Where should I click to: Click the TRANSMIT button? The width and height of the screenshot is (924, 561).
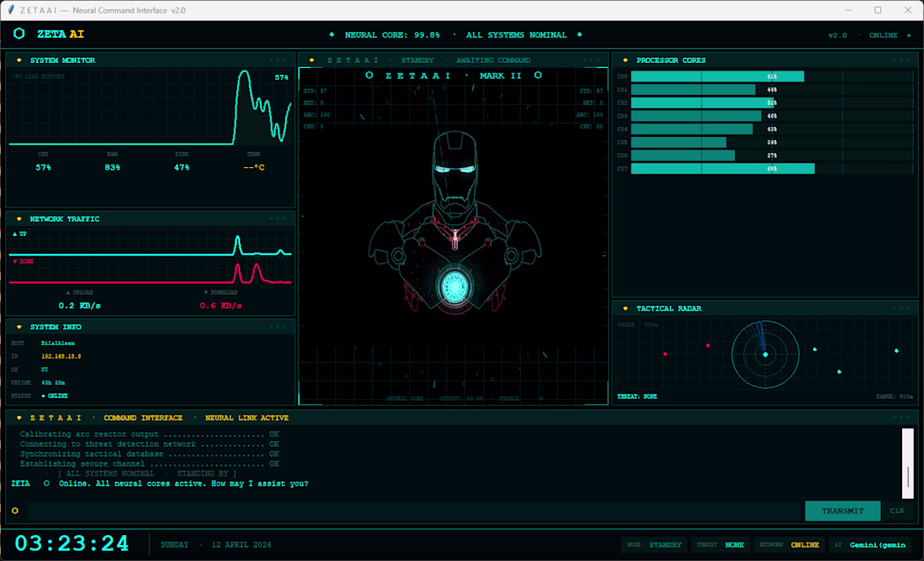843,511
